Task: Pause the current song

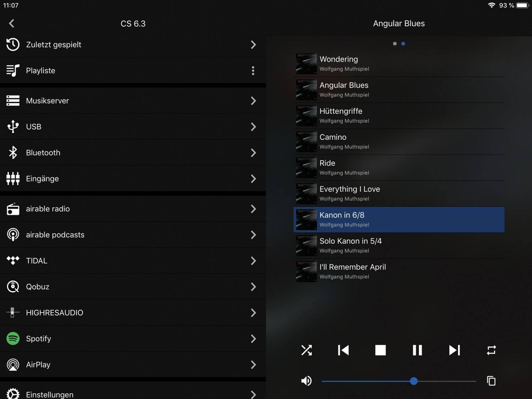Action: coord(417,350)
